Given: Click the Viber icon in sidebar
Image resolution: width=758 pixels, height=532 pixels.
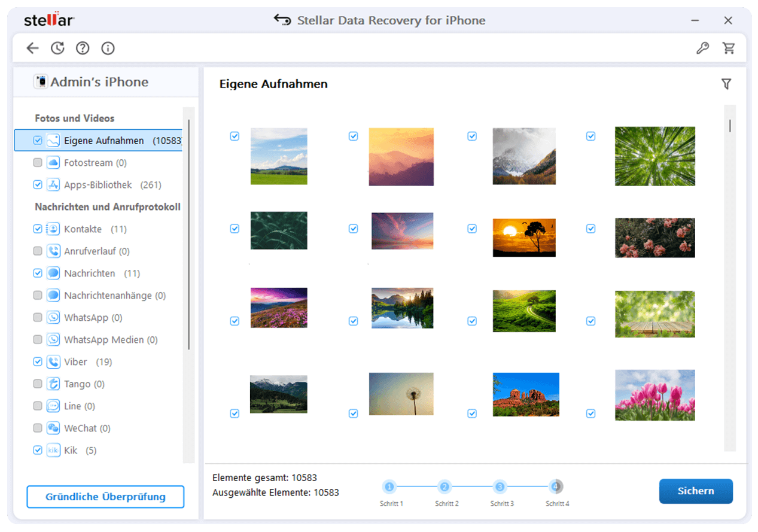Looking at the screenshot, I should (x=54, y=362).
